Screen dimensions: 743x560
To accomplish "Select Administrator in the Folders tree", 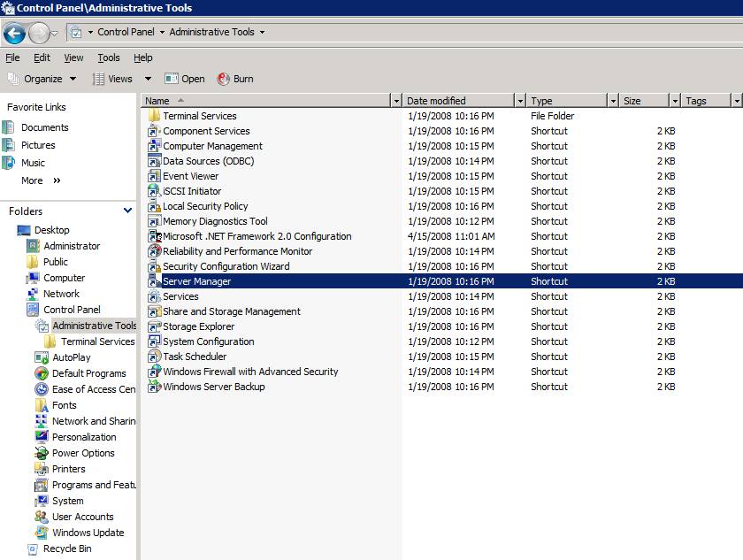I will coord(72,246).
